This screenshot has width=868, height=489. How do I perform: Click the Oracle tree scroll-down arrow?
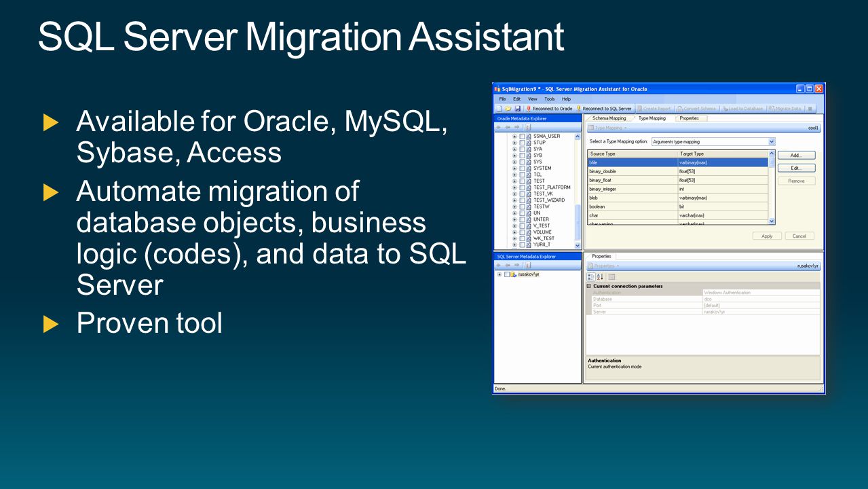tap(578, 245)
